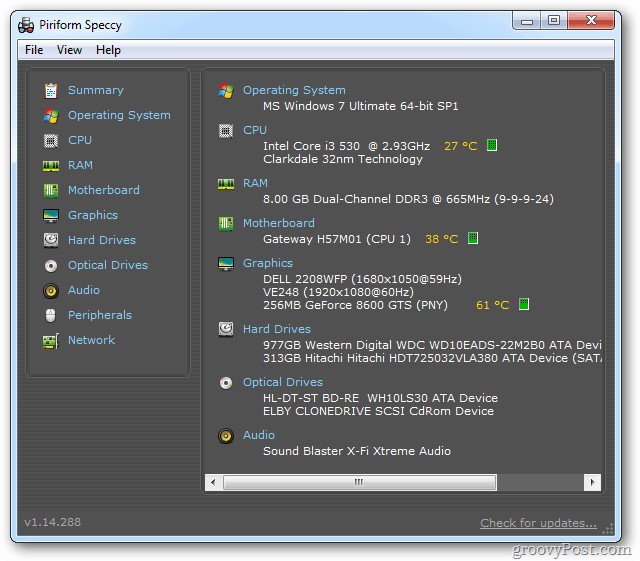Viewport: 640px width, 561px height.
Task: Click the RAM module icon in sidebar
Action: [x=50, y=165]
